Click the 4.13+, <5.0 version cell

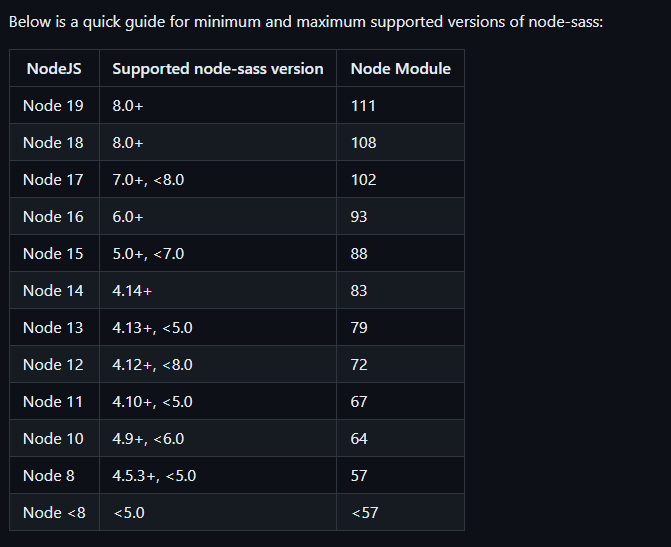pos(152,328)
